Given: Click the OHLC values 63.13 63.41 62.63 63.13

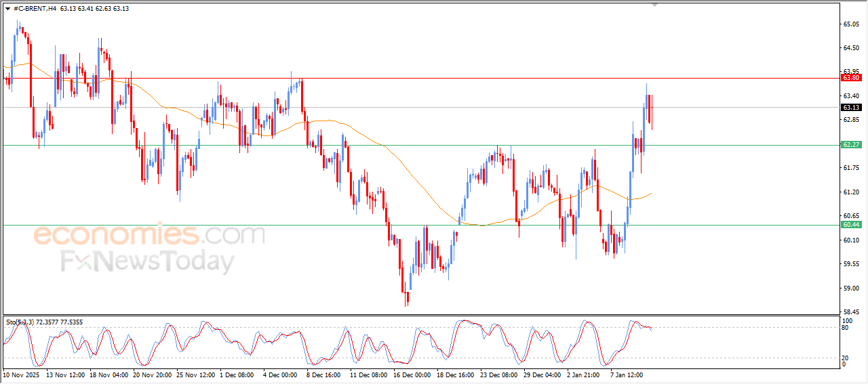Looking at the screenshot, I should [94, 9].
